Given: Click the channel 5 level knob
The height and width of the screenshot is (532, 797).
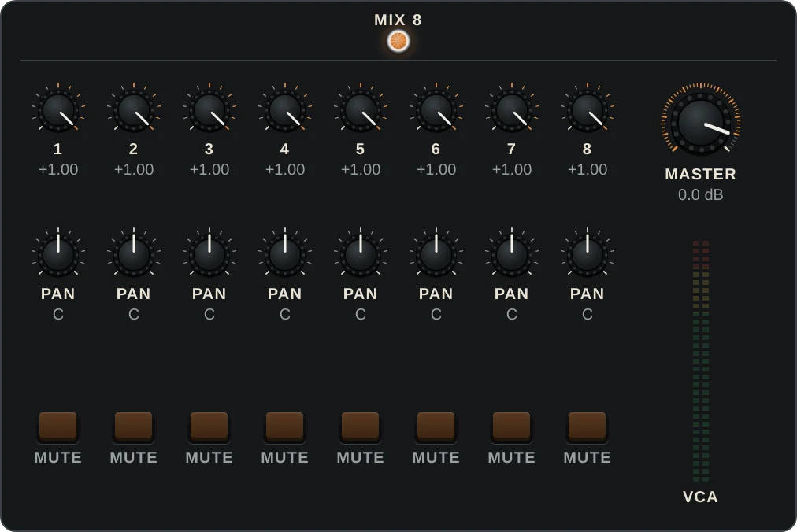Looking at the screenshot, I should click(361, 110).
